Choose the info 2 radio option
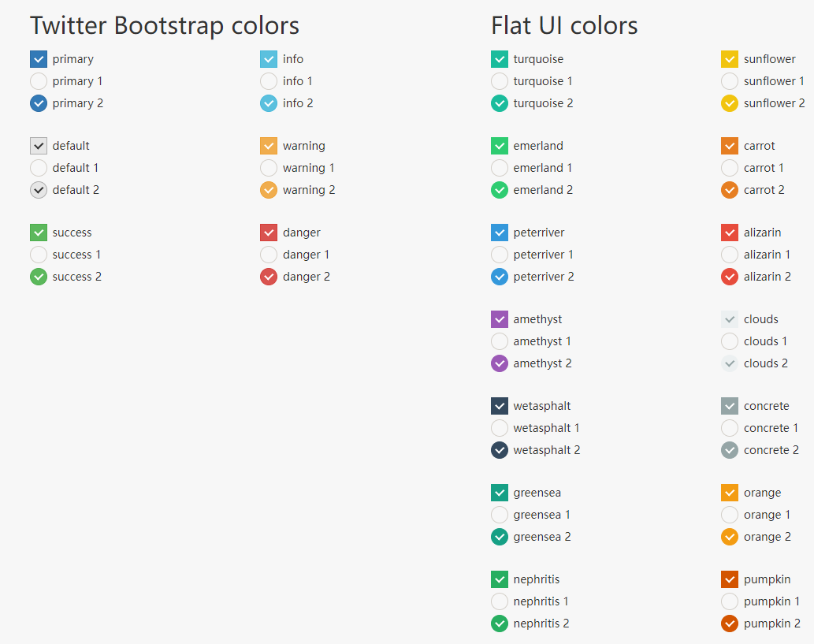 coord(269,103)
